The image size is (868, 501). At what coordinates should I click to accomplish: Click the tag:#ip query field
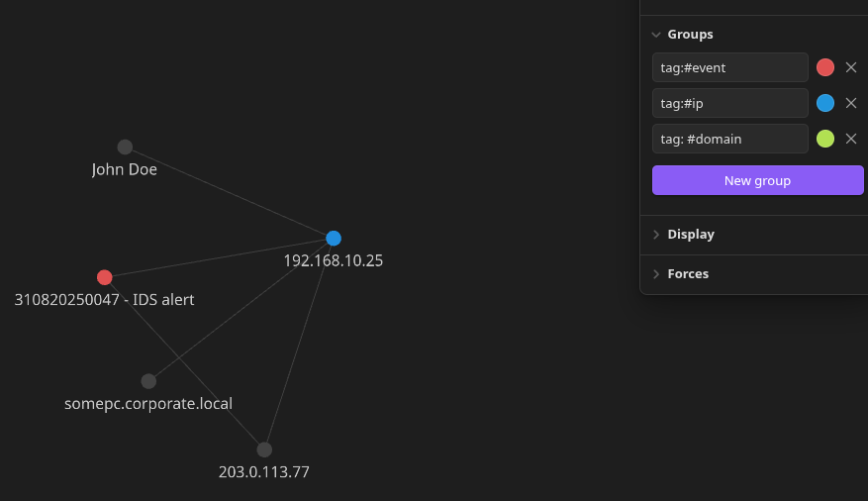pos(729,103)
